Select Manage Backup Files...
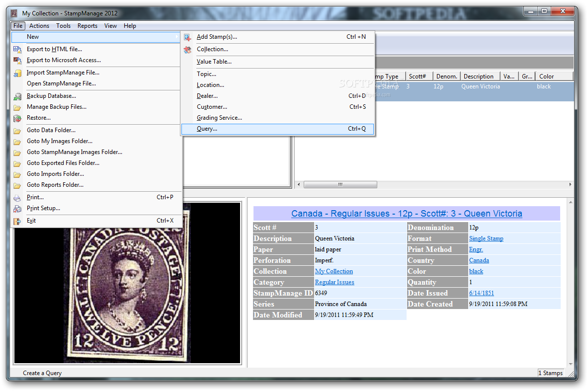 pyautogui.click(x=96, y=106)
